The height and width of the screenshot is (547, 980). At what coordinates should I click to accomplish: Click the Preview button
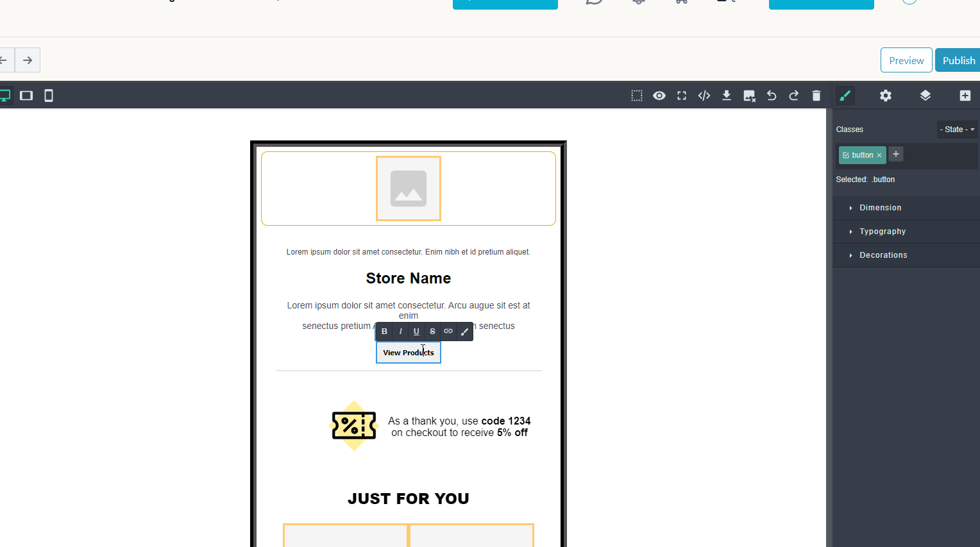tap(906, 60)
